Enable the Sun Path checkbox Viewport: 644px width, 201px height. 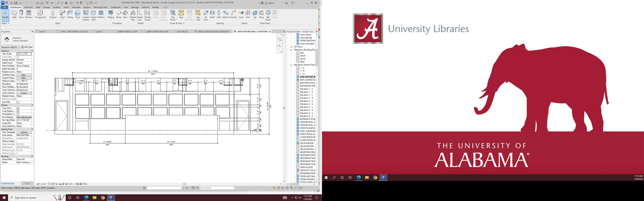pos(18,102)
